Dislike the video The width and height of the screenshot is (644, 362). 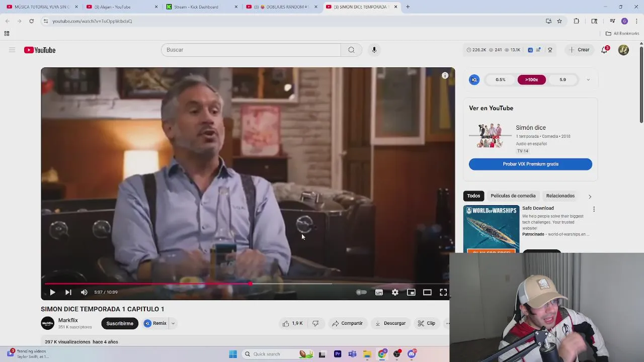pyautogui.click(x=315, y=323)
